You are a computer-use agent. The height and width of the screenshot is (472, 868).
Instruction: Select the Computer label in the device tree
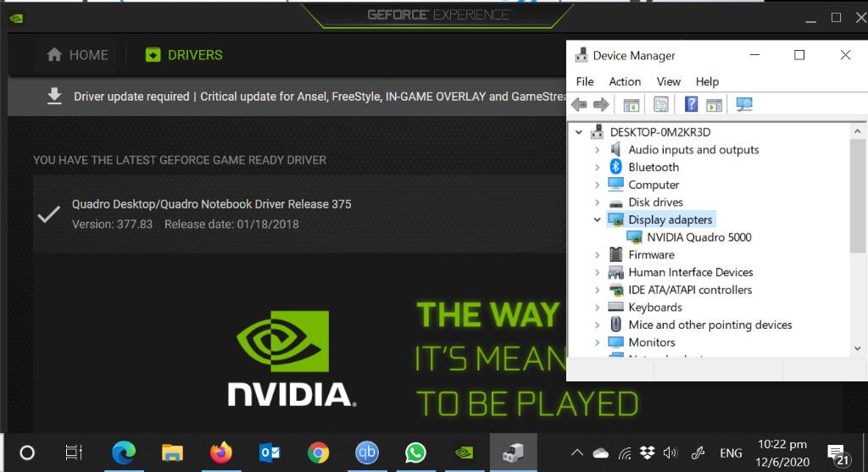click(654, 185)
